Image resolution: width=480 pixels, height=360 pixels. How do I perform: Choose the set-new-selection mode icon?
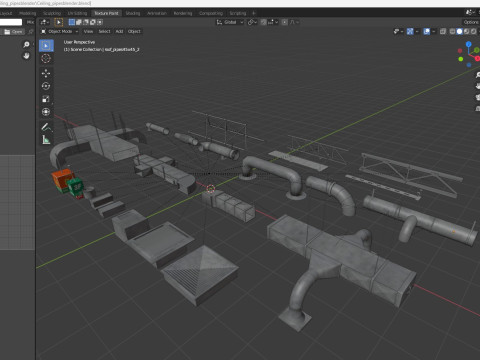[72, 22]
